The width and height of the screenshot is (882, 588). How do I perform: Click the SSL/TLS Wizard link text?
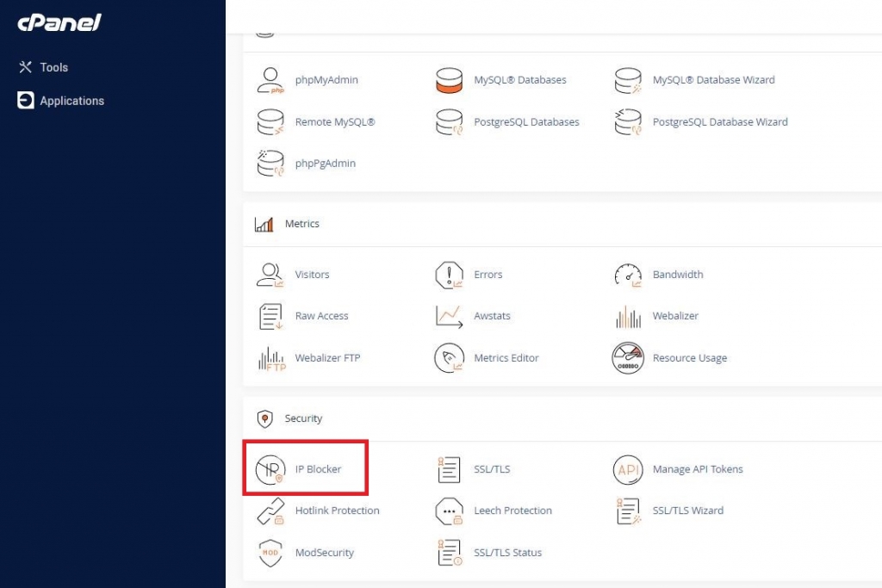coord(688,511)
